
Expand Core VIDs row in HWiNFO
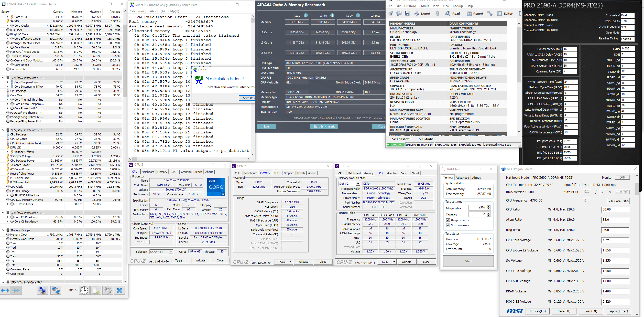click(7, 17)
